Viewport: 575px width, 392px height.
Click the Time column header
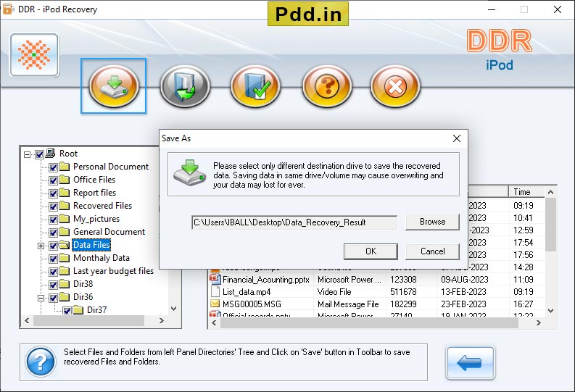[x=526, y=191]
